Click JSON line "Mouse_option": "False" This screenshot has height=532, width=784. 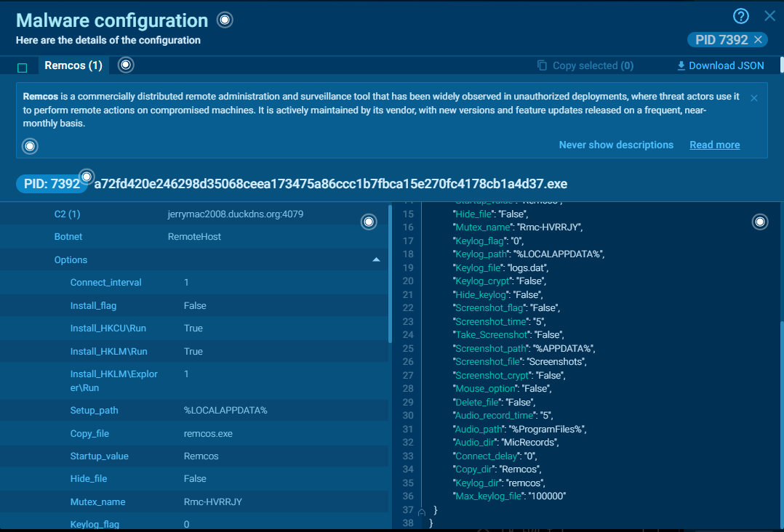(503, 389)
